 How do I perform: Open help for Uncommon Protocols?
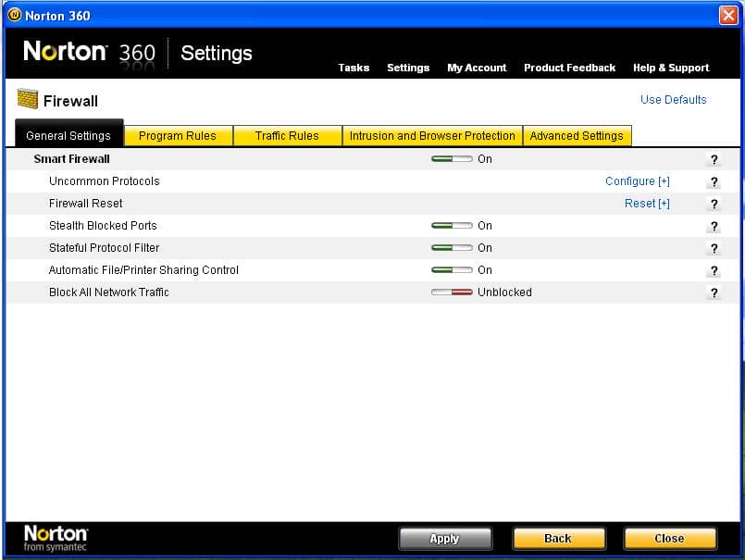click(x=714, y=182)
